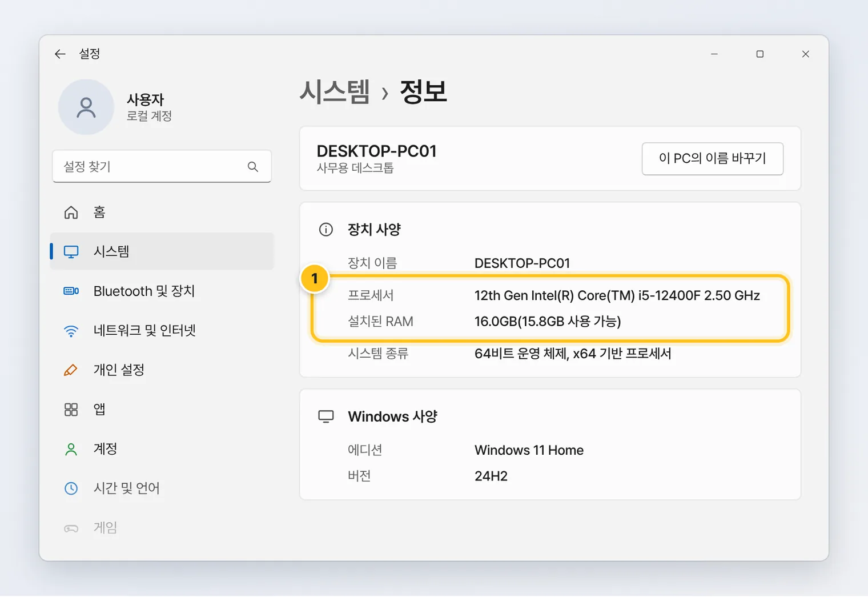Select the 64비트 운영 체제 value
Image resolution: width=868 pixels, height=597 pixels.
coord(573,354)
